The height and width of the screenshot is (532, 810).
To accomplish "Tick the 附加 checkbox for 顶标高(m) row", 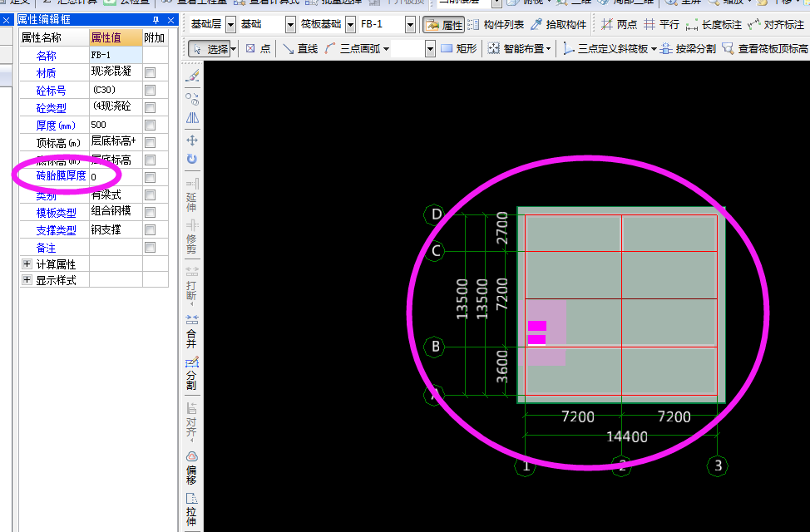I will [x=151, y=142].
